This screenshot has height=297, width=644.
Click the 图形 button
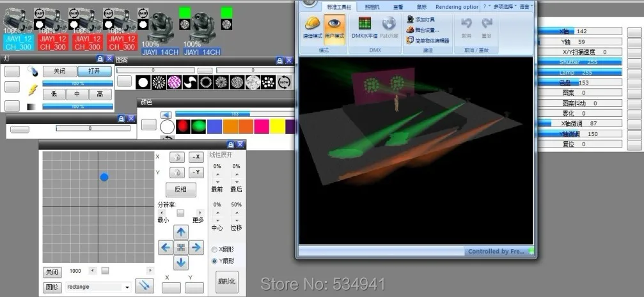click(52, 287)
